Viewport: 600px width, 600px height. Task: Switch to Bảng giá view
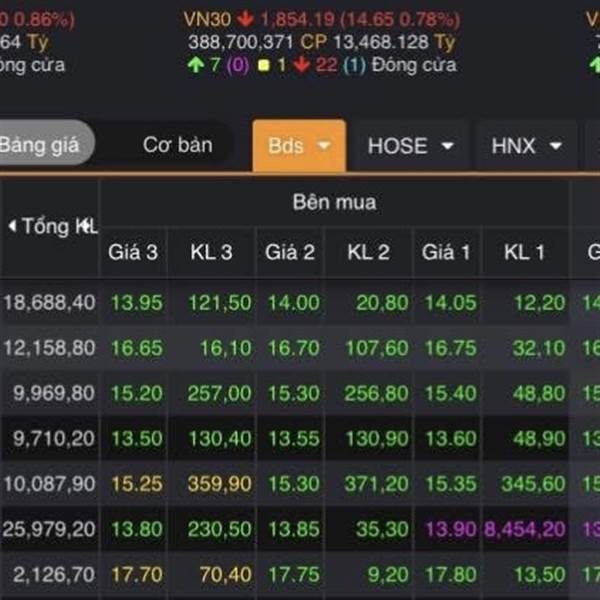point(40,145)
